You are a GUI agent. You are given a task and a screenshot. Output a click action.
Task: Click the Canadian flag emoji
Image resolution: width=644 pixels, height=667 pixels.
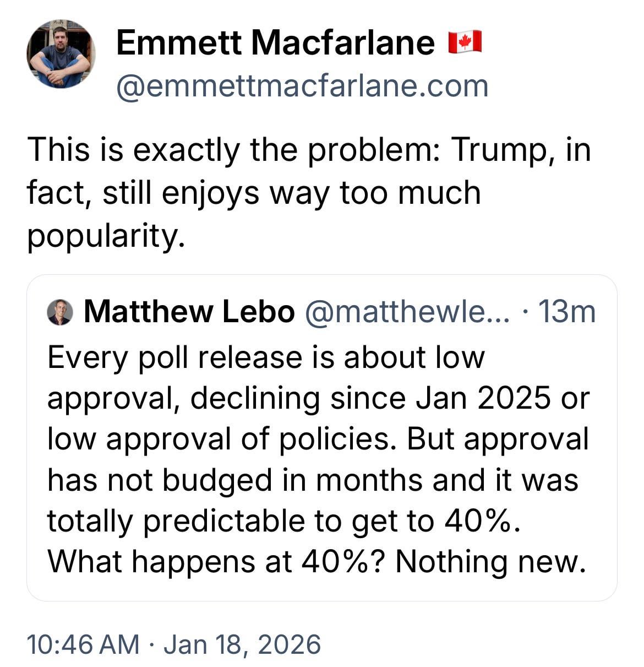tap(465, 42)
